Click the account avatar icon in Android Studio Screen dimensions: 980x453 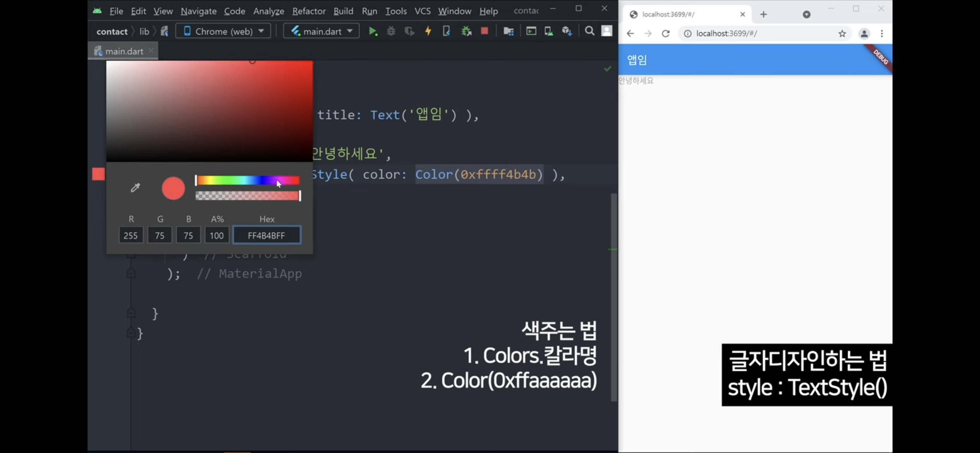coord(607,31)
